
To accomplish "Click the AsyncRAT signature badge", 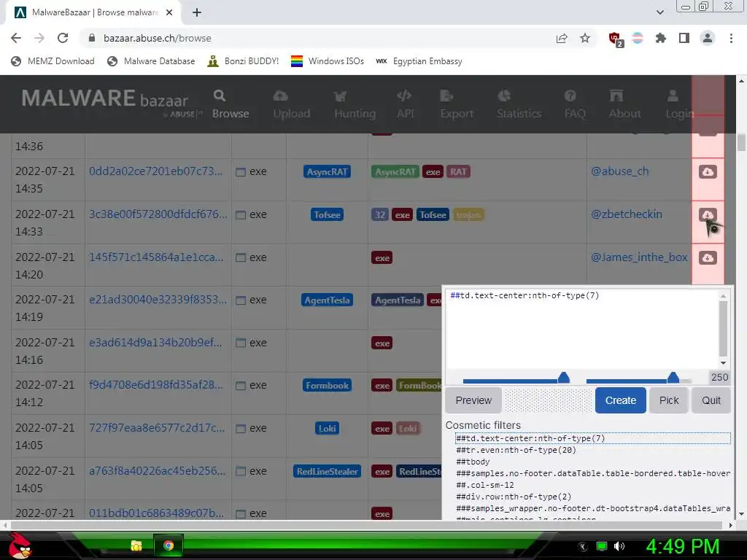I will [x=327, y=172].
